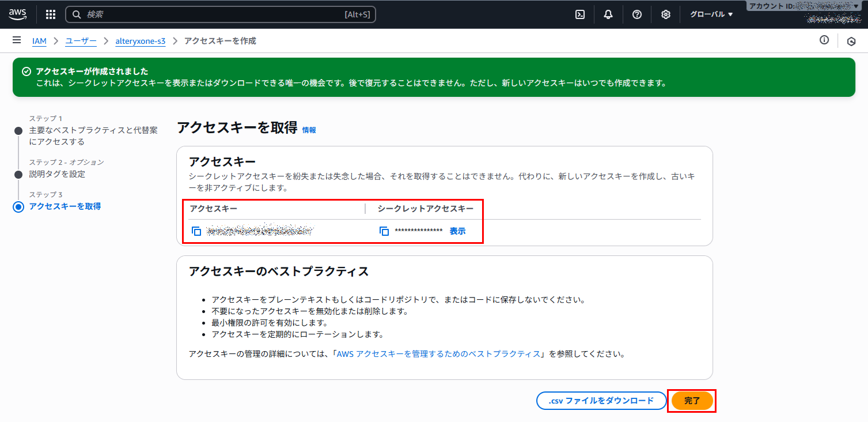Open the settings gear in header
868x422 pixels.
[666, 14]
